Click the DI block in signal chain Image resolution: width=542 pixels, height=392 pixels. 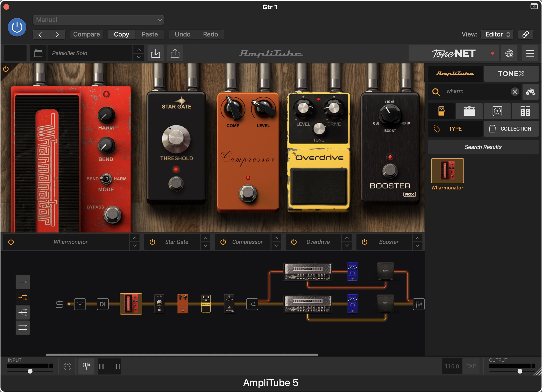point(103,304)
